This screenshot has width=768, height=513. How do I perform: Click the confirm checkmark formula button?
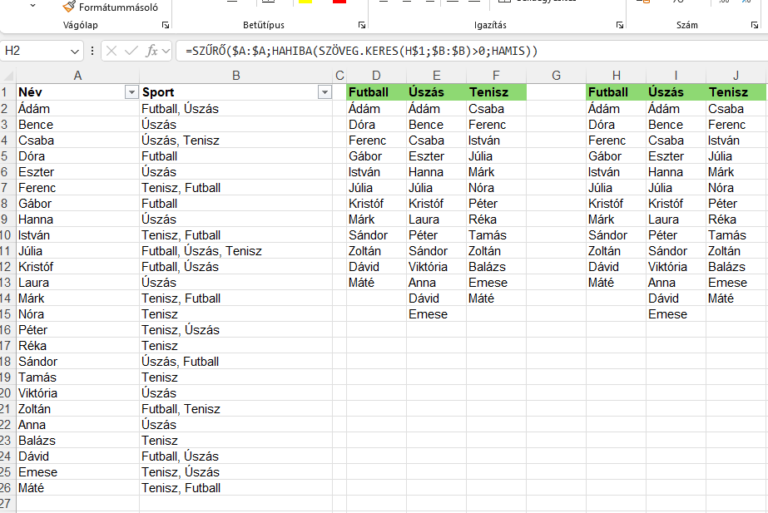coord(131,51)
